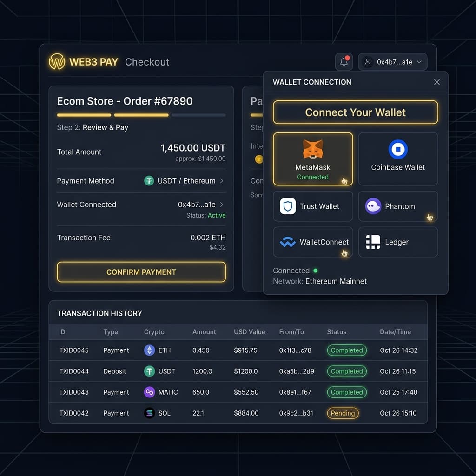Screen dimensions: 476x476
Task: Select the MetaMask wallet card
Action: (x=313, y=159)
